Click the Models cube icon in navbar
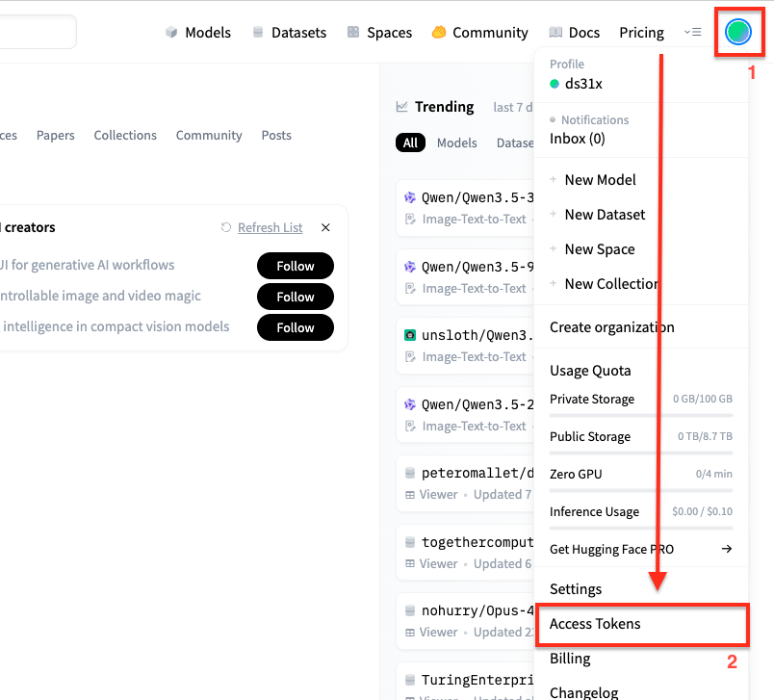 click(171, 32)
